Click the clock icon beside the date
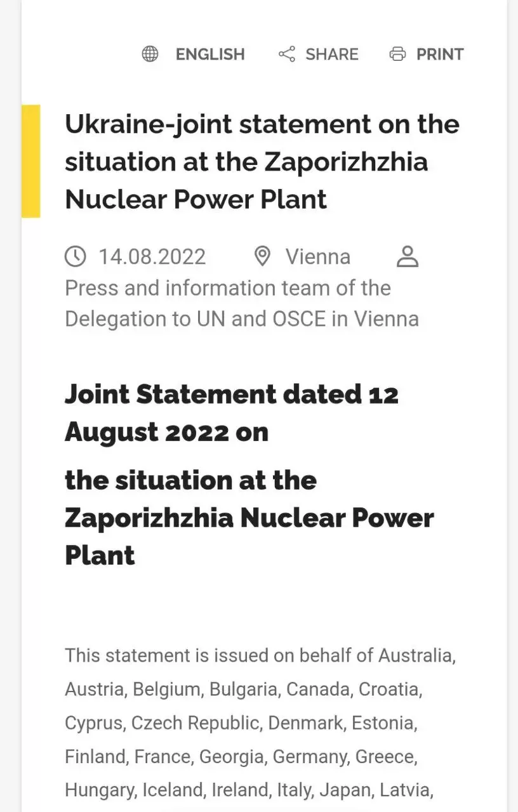518x812 pixels. pyautogui.click(x=76, y=256)
